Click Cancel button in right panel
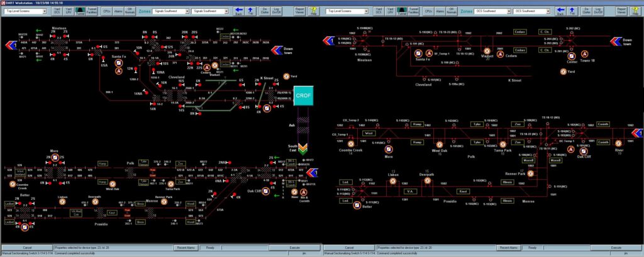 click(x=349, y=248)
